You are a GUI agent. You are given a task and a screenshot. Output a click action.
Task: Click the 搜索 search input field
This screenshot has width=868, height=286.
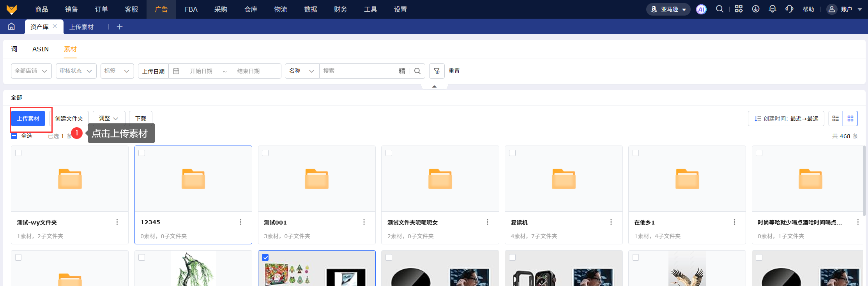[359, 71]
